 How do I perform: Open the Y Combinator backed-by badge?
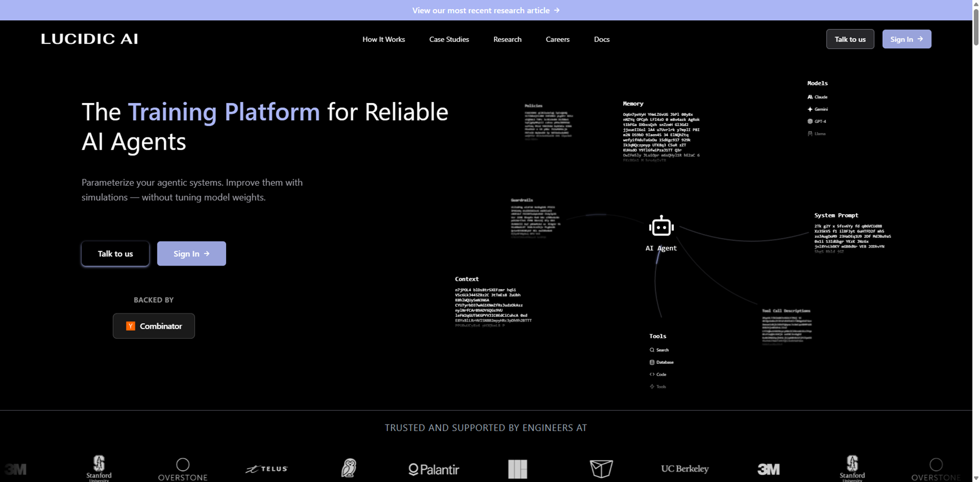pyautogui.click(x=154, y=326)
